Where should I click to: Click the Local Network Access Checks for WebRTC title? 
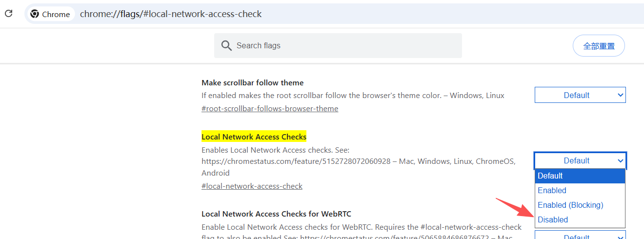276,214
